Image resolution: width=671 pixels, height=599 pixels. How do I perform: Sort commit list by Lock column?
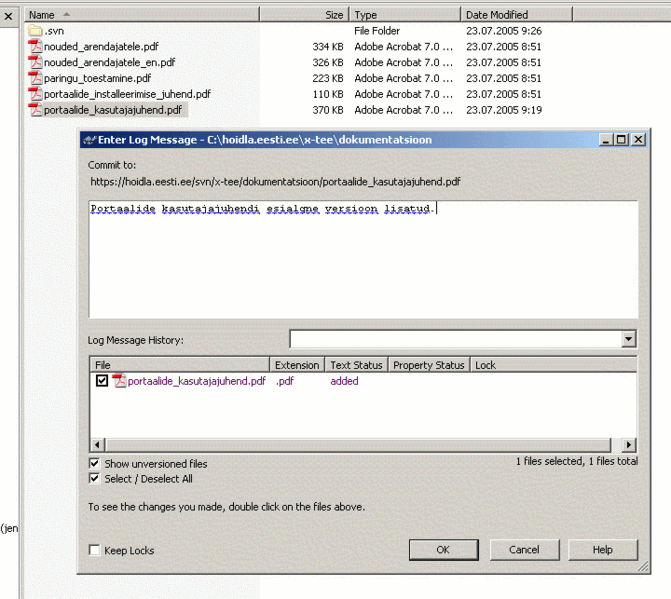(x=553, y=365)
